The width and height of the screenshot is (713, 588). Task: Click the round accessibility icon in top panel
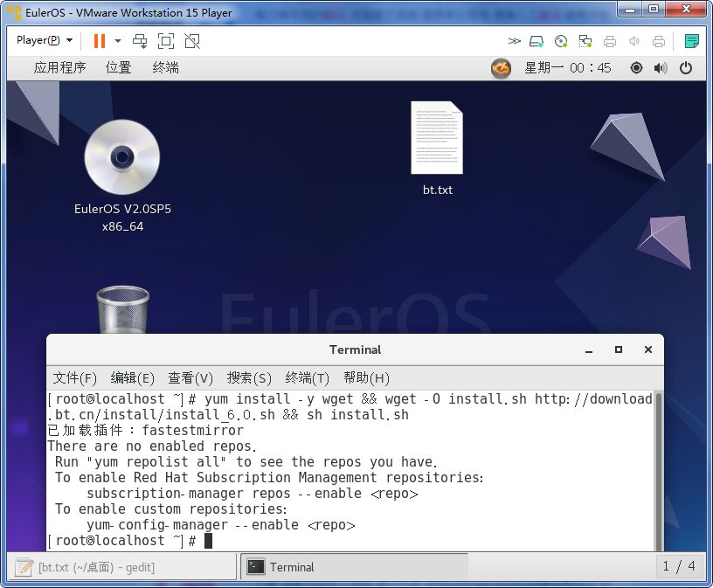pyautogui.click(x=636, y=68)
